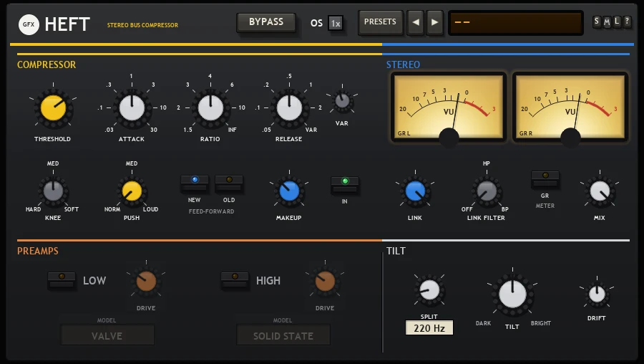
Task: Open help with the question mark
Action: pyautogui.click(x=627, y=21)
